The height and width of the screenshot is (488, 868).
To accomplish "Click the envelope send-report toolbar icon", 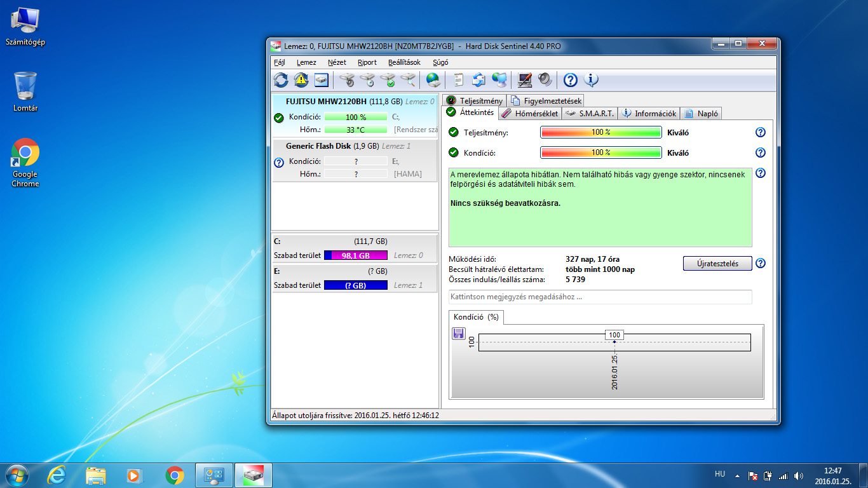I will pos(478,80).
